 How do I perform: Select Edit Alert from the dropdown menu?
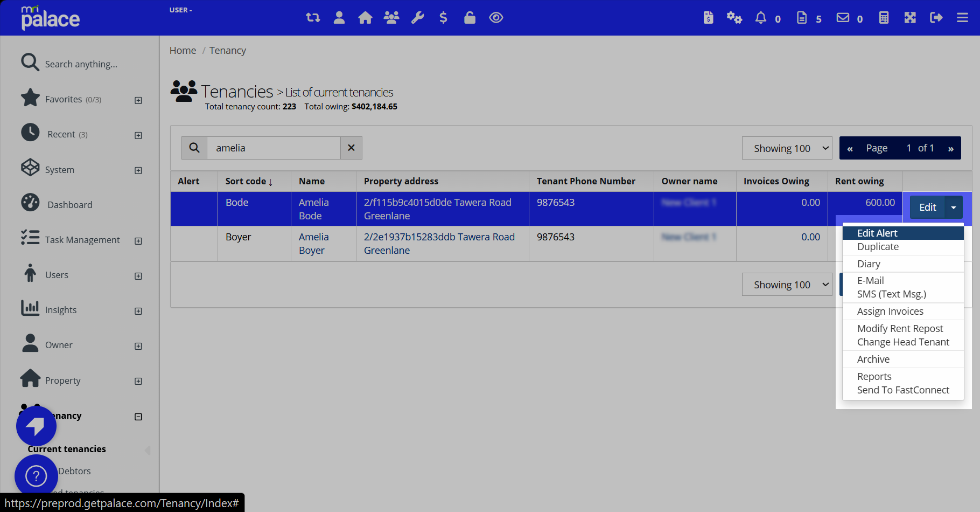tap(903, 233)
